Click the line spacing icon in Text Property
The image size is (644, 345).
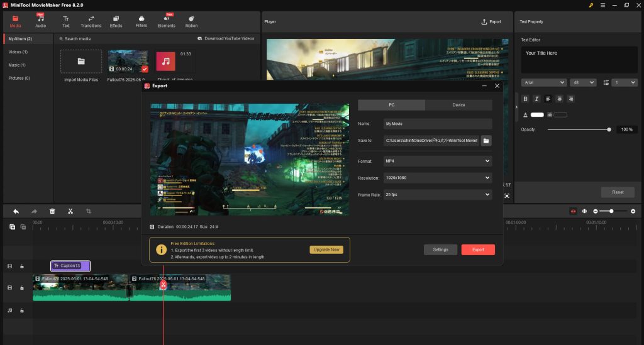(x=606, y=82)
